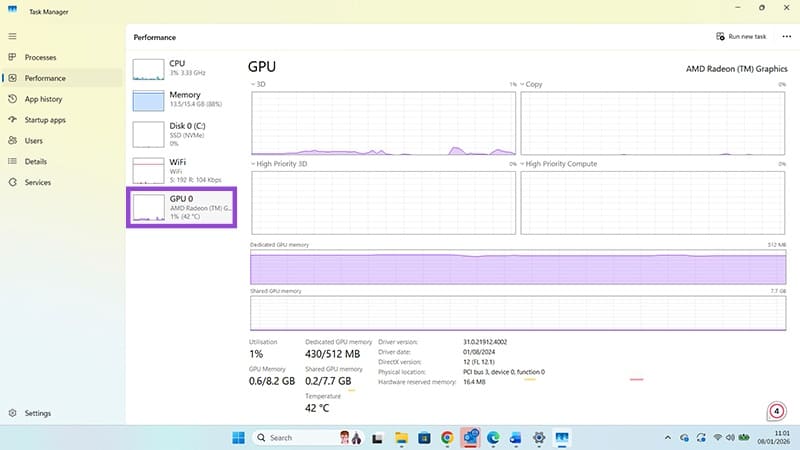Open Microsoft Store from the taskbar

click(x=424, y=438)
